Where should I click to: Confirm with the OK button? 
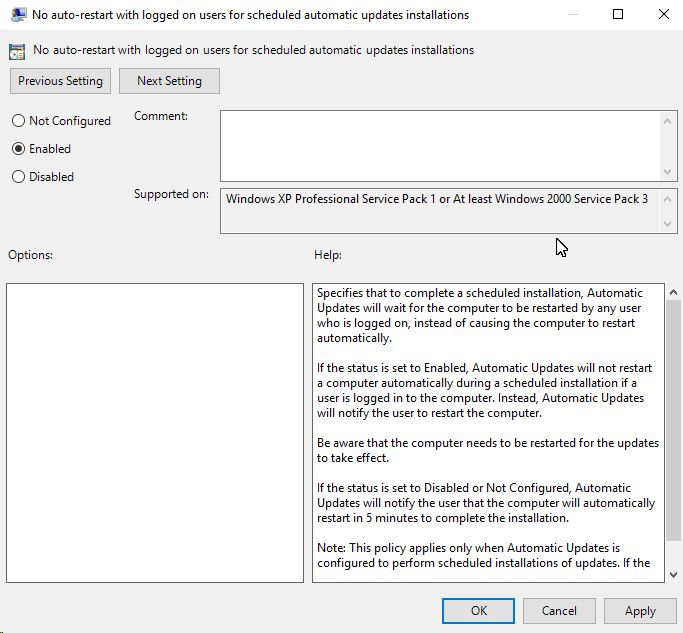point(478,611)
